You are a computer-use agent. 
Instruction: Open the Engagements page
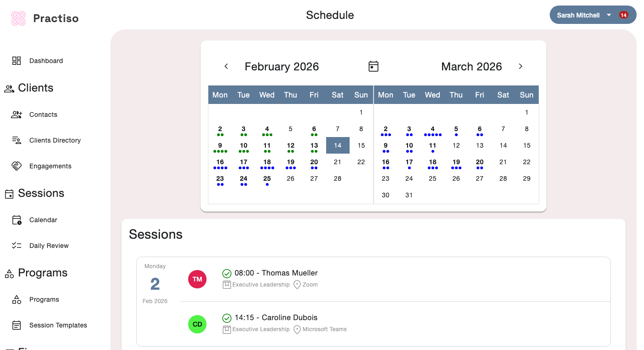click(50, 166)
